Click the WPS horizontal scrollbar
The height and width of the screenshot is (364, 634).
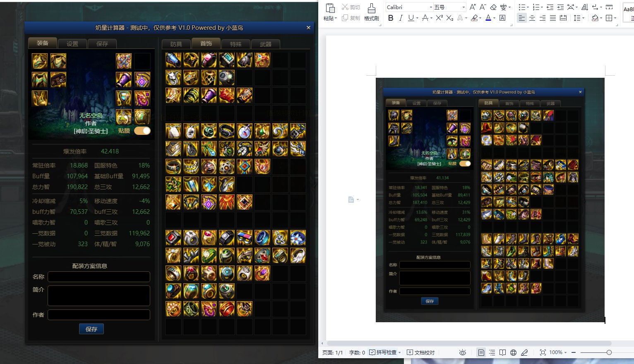click(469, 343)
